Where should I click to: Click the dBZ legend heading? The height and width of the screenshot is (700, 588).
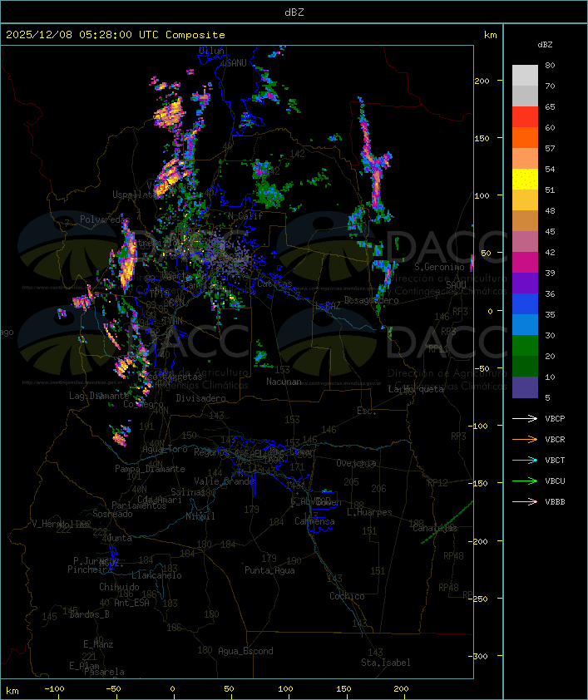[545, 45]
